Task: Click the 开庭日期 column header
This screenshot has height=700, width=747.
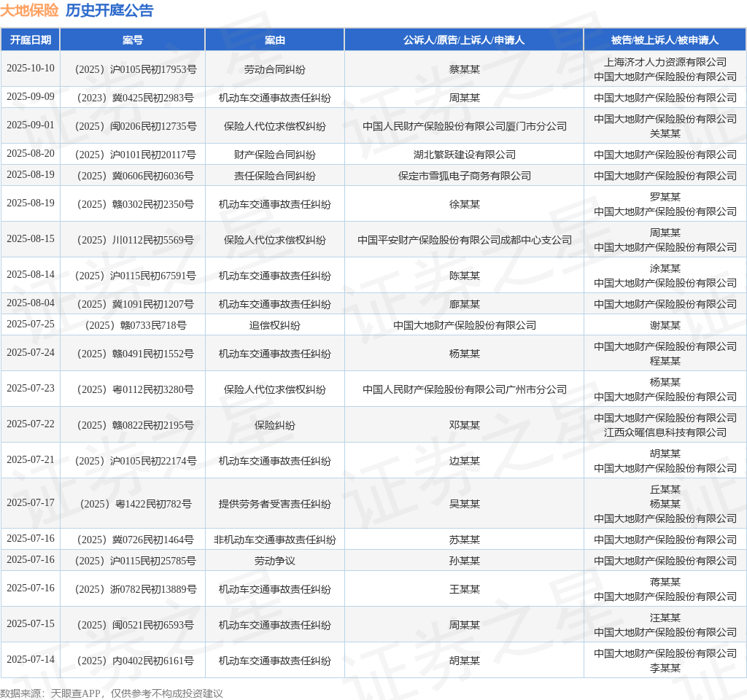Action: pos(31,40)
